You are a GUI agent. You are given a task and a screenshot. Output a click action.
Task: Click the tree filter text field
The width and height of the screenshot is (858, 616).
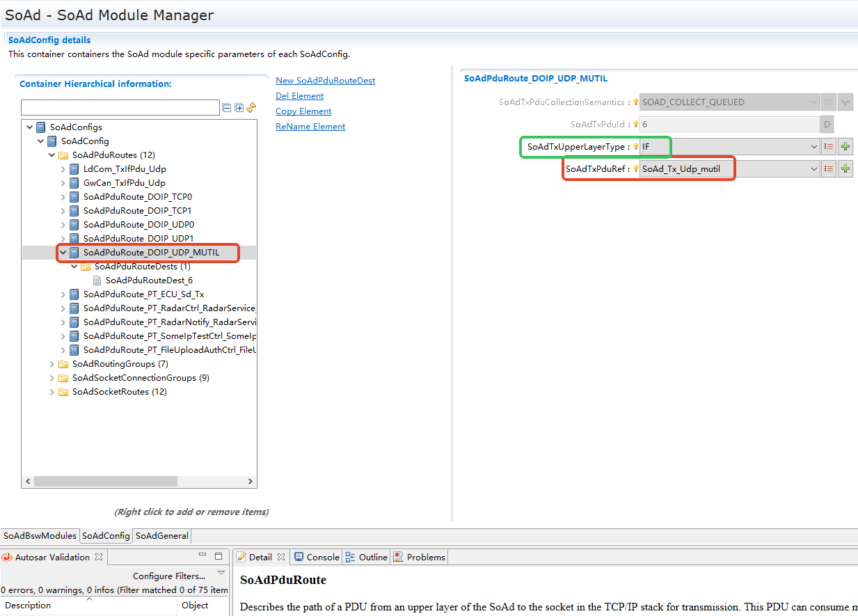click(120, 108)
